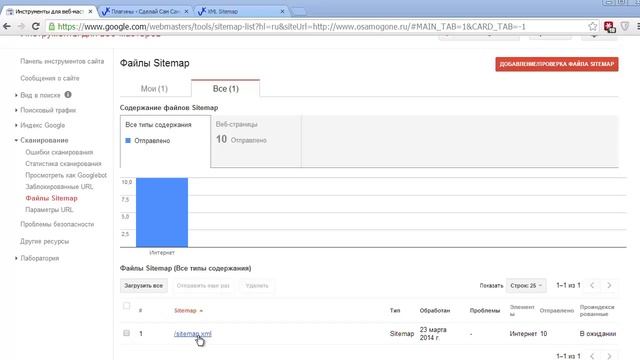Screen dimensions: 640x360
Task: Open Статистика сканирования
Action: pos(63,164)
